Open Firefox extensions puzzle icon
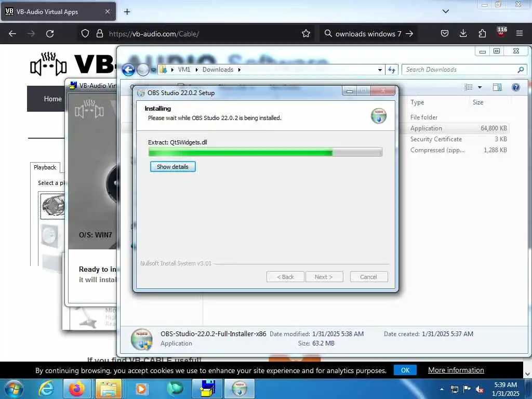This screenshot has height=399, width=532. pyautogui.click(x=482, y=34)
